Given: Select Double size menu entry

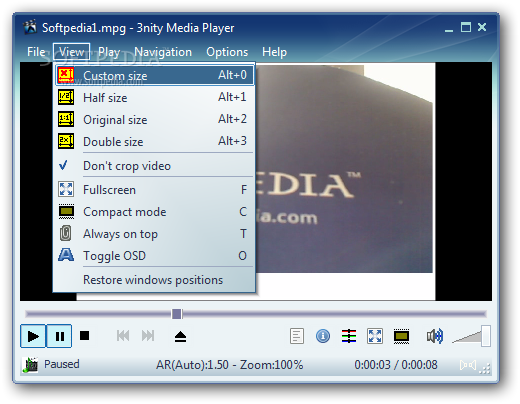Looking at the screenshot, I should [x=155, y=141].
